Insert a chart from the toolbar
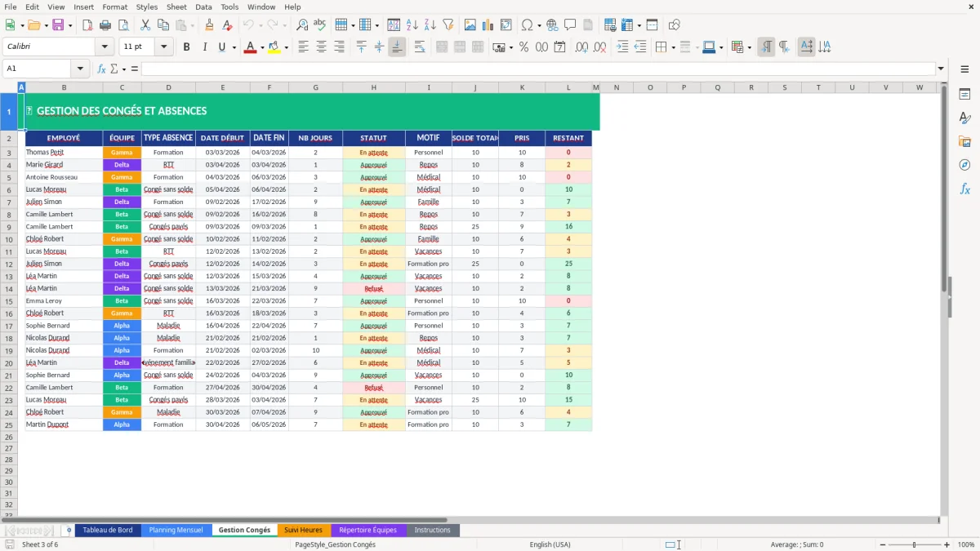This screenshot has height=551, width=980. 488,24
